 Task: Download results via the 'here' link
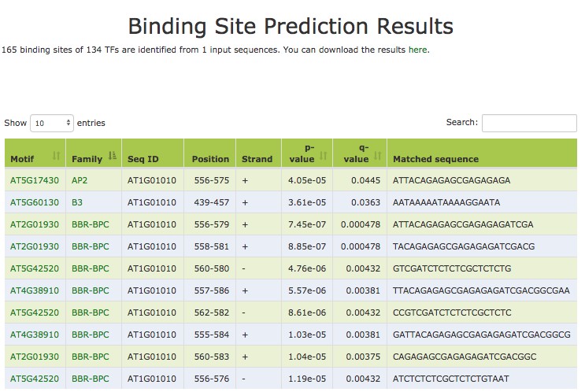(418, 50)
